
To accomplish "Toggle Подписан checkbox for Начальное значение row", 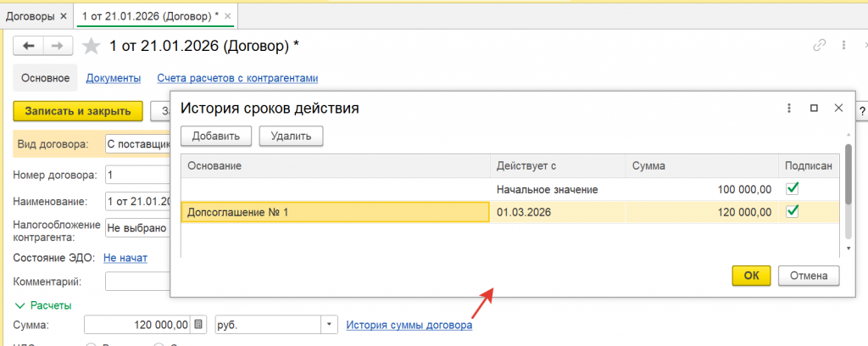I will [x=793, y=188].
